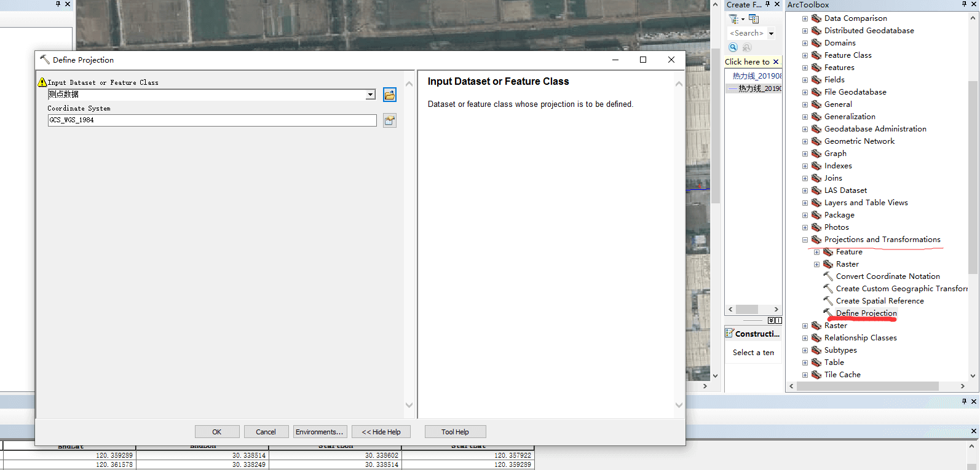
Task: Click the Hide Help button
Action: pos(381,432)
